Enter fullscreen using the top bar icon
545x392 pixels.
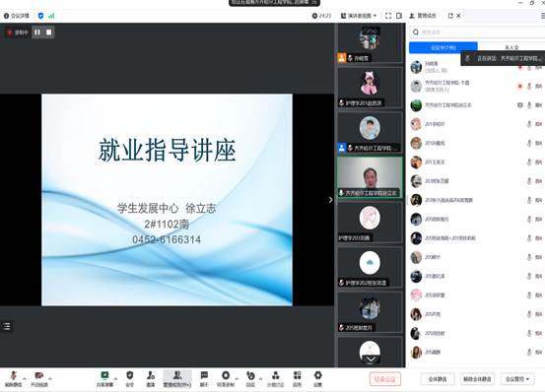tap(388, 16)
